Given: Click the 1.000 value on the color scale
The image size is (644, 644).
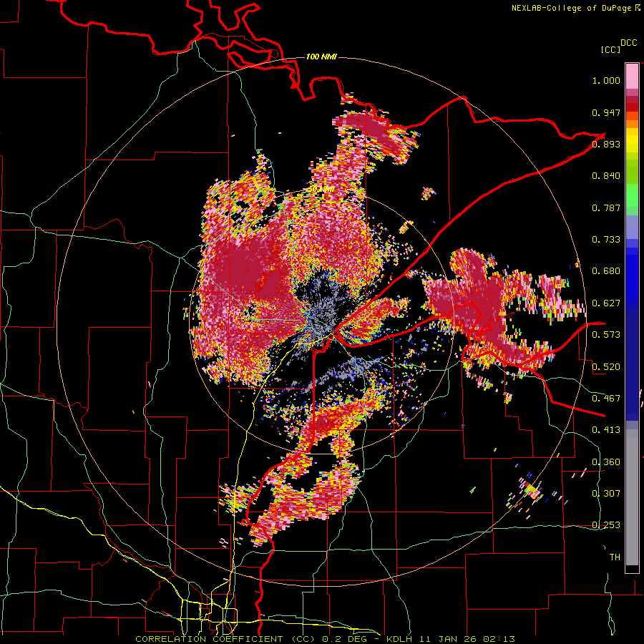Looking at the screenshot, I should pyautogui.click(x=606, y=80).
